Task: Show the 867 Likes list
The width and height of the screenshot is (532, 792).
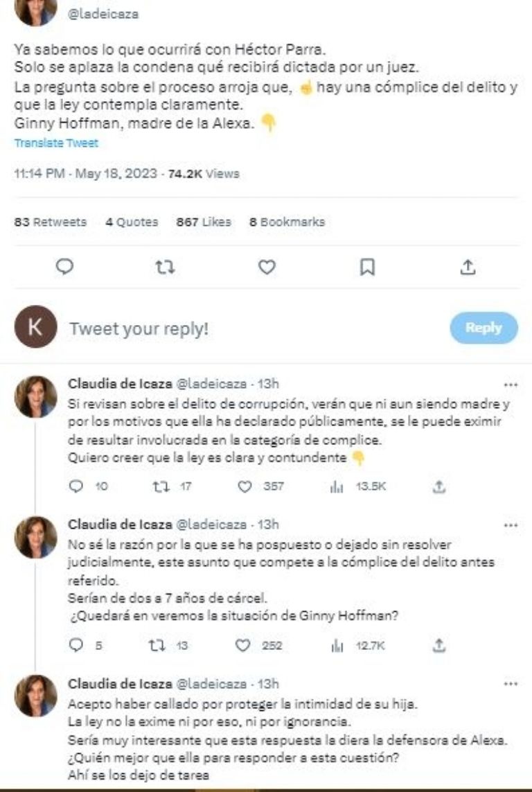Action: 203,222
